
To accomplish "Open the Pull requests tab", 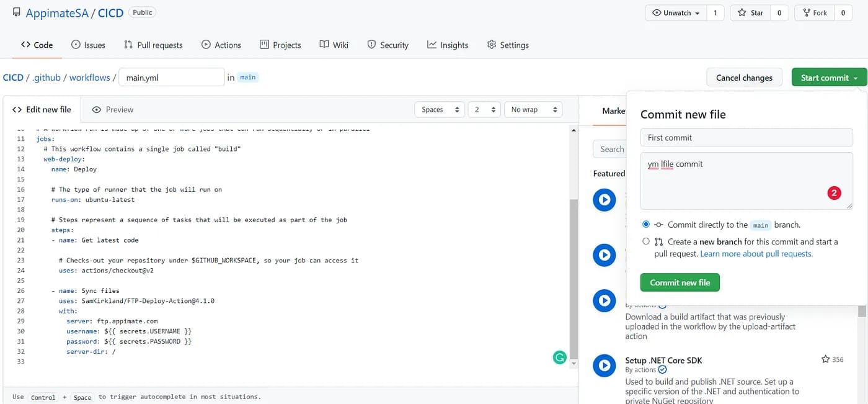I will (153, 45).
